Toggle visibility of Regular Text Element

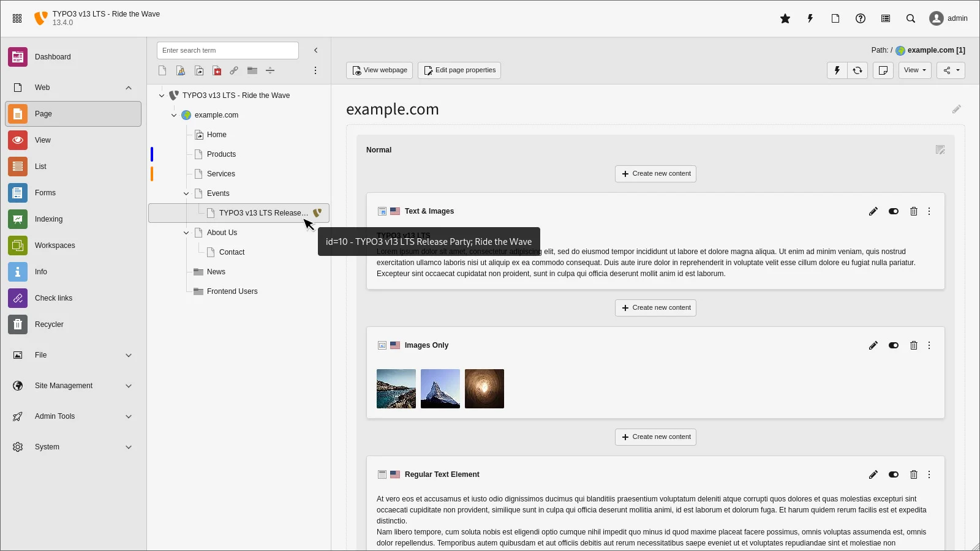click(x=893, y=474)
